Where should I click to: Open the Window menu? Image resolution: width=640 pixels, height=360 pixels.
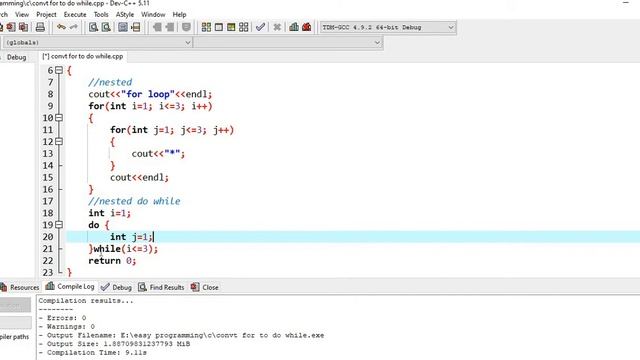(153, 14)
